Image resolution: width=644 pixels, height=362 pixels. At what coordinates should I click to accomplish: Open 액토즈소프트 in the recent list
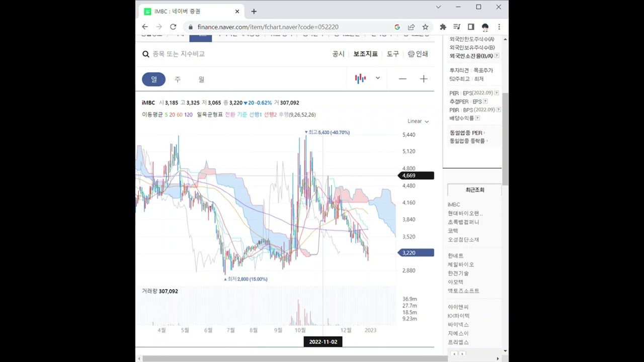(463, 291)
